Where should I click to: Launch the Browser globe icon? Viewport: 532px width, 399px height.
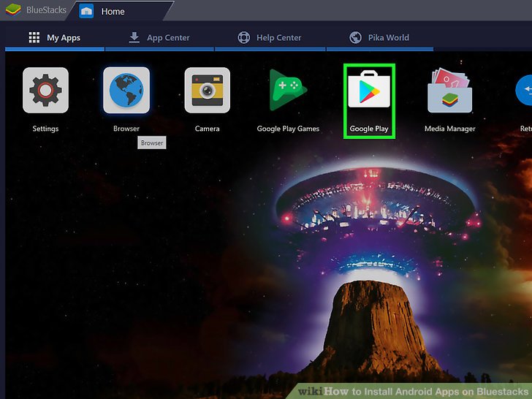click(126, 90)
